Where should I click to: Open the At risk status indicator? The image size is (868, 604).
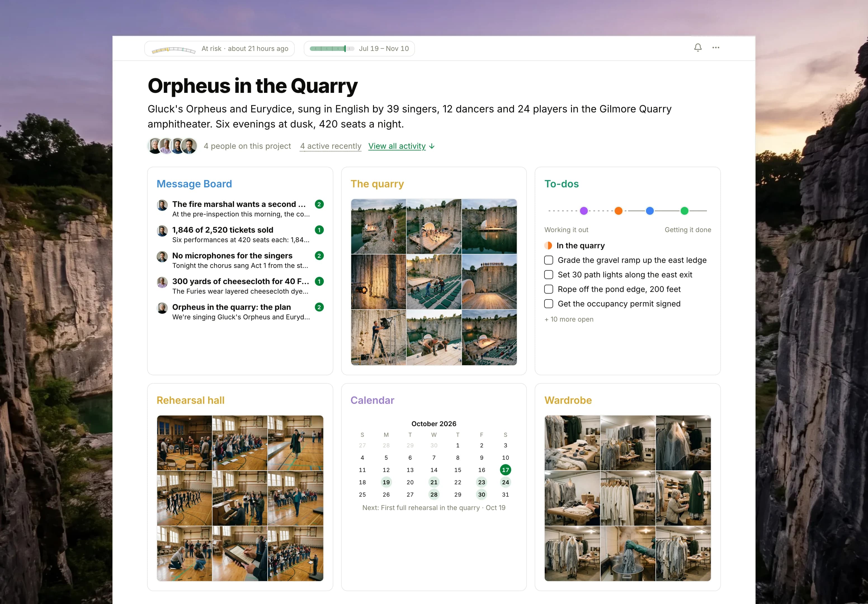219,48
